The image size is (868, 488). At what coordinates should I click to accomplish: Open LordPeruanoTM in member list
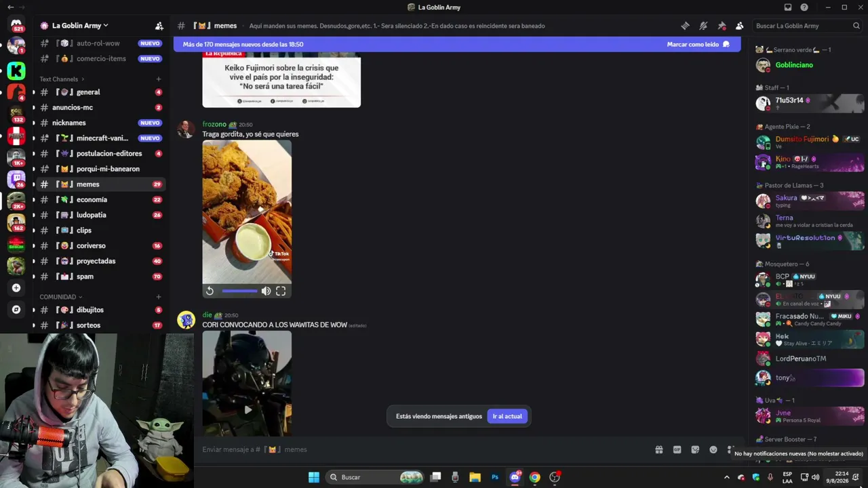tap(801, 359)
